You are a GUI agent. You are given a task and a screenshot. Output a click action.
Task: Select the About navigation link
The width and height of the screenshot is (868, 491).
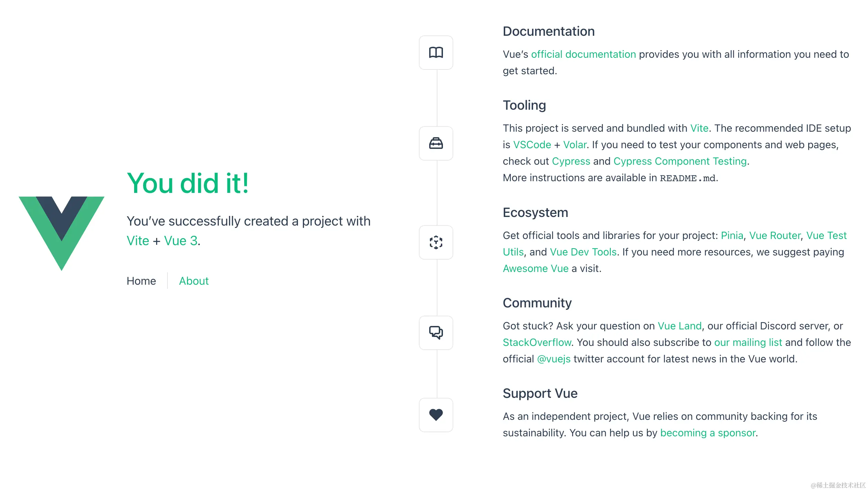point(194,281)
